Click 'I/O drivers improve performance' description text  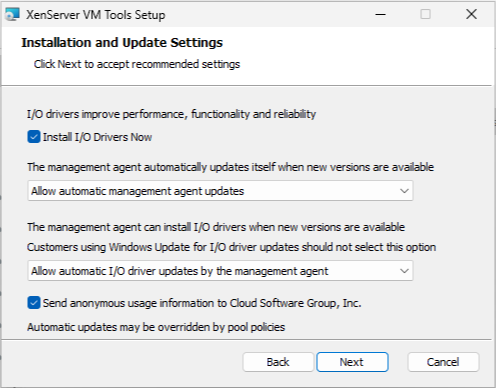click(171, 114)
